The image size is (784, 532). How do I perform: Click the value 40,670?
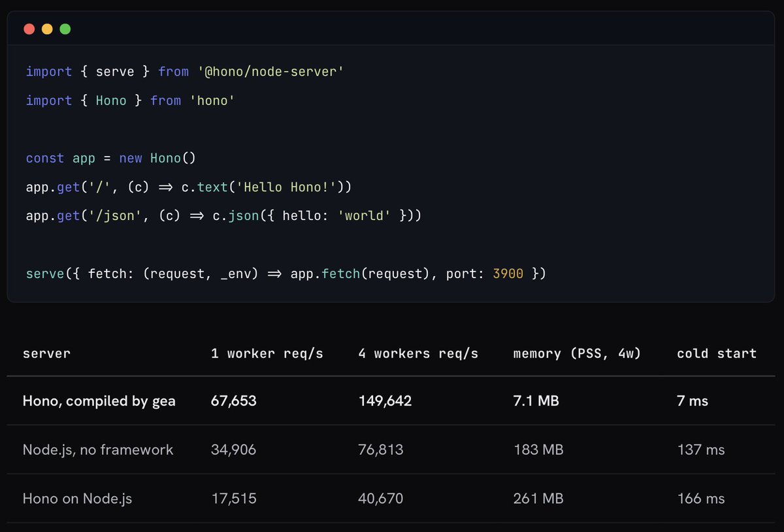click(x=381, y=499)
